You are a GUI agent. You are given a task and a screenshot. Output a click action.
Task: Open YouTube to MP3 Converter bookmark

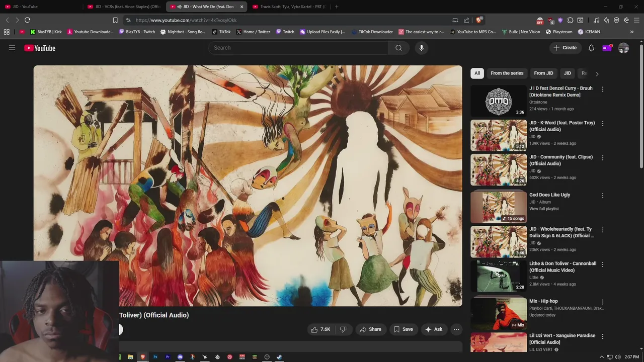point(473,32)
